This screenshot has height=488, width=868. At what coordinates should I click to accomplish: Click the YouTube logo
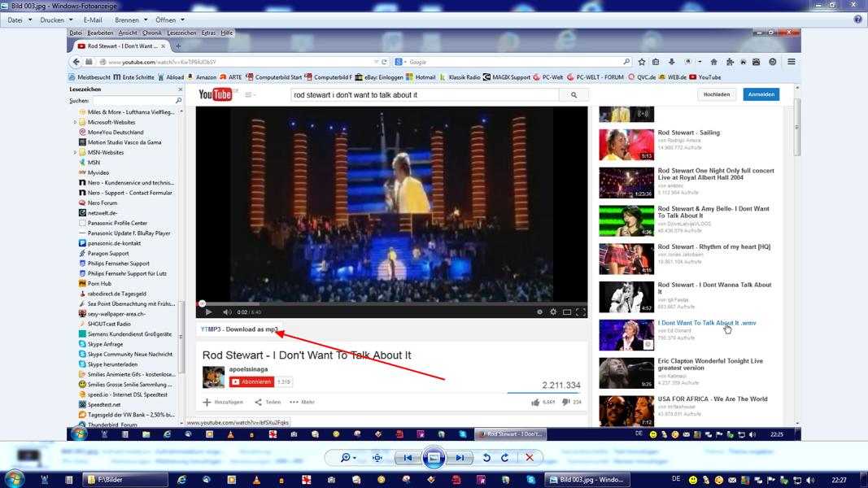pyautogui.click(x=215, y=94)
